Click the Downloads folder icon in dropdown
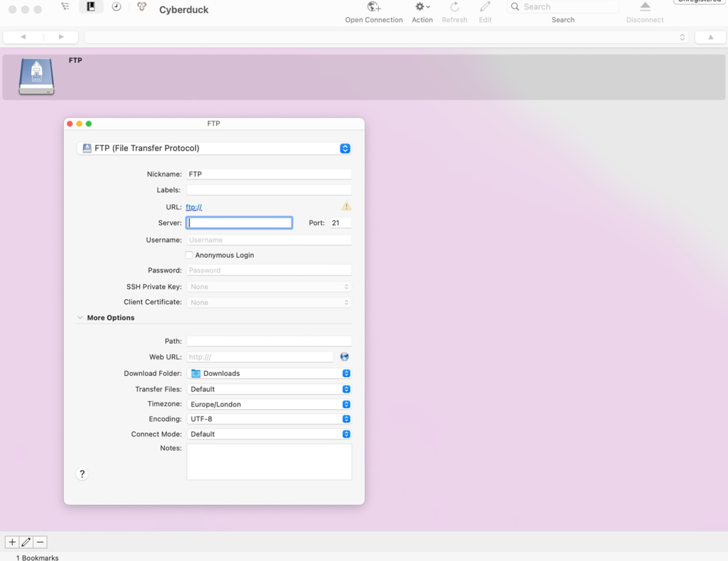This screenshot has height=561, width=728. click(x=196, y=374)
